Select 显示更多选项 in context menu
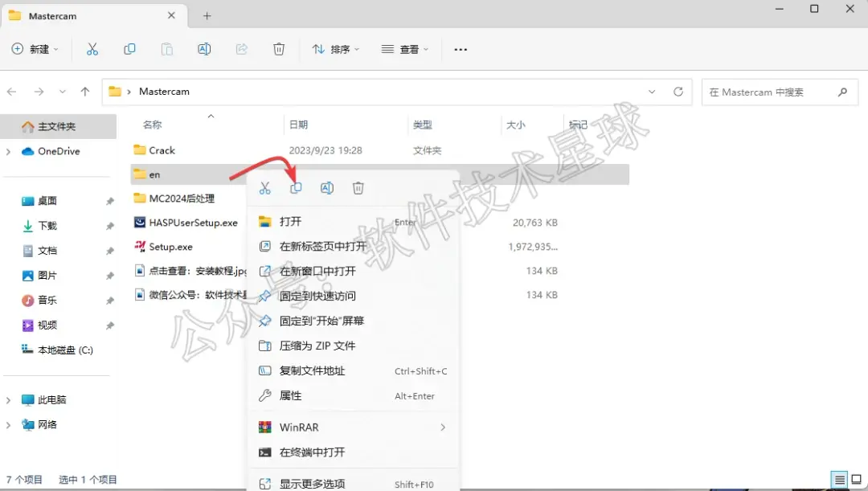The image size is (868, 491). (353, 483)
